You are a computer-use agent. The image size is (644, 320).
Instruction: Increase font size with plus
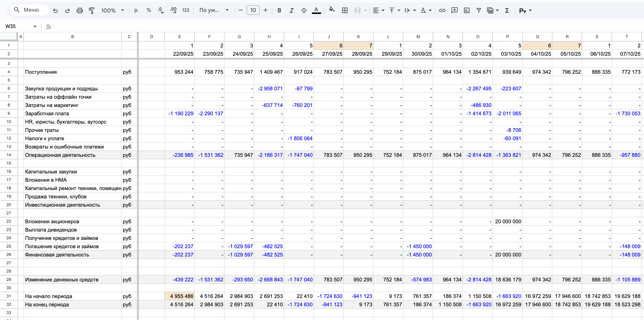point(266,11)
